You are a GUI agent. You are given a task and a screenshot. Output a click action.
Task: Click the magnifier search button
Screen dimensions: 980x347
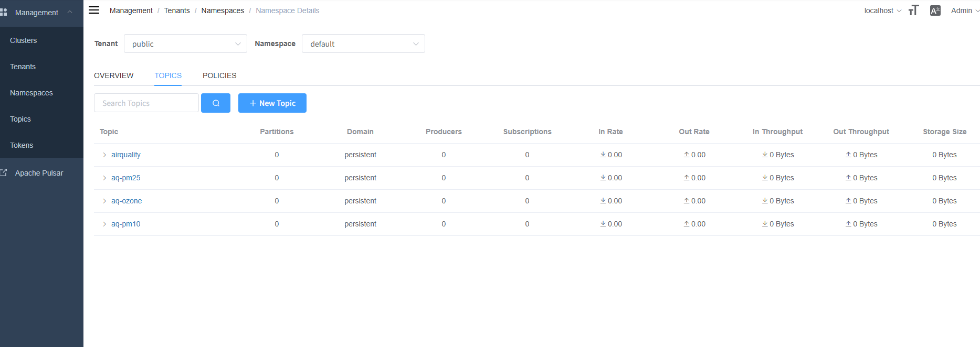(216, 103)
